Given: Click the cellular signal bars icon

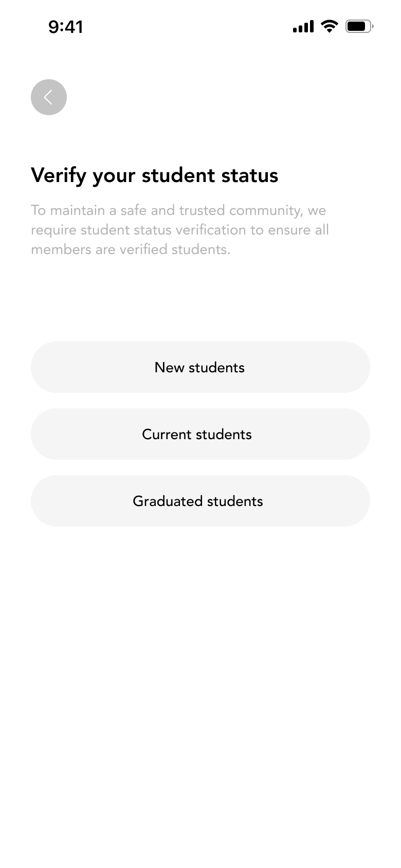Looking at the screenshot, I should click(303, 26).
